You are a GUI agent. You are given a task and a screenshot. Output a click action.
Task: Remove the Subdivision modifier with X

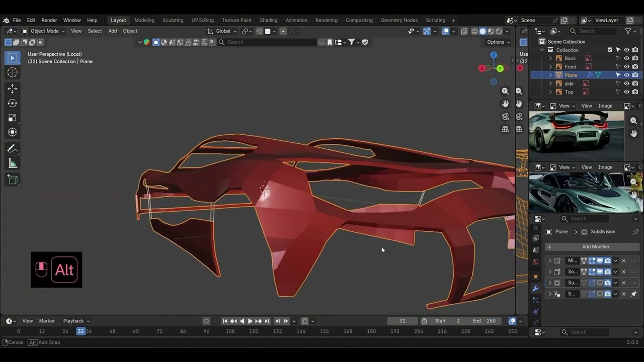(623, 283)
